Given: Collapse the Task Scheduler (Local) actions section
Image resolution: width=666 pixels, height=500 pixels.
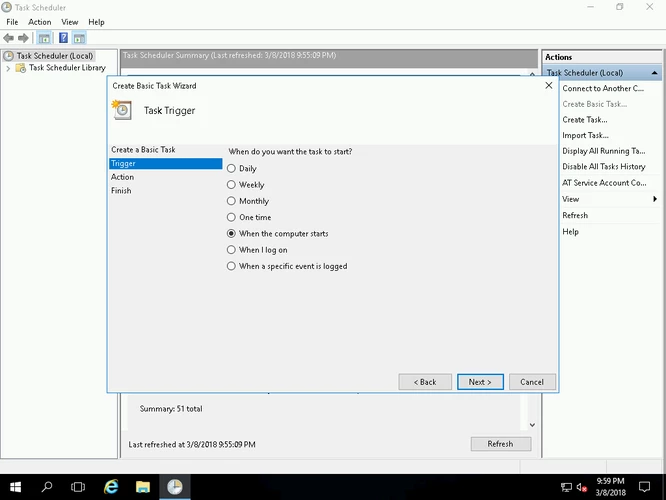Looking at the screenshot, I should click(x=655, y=73).
